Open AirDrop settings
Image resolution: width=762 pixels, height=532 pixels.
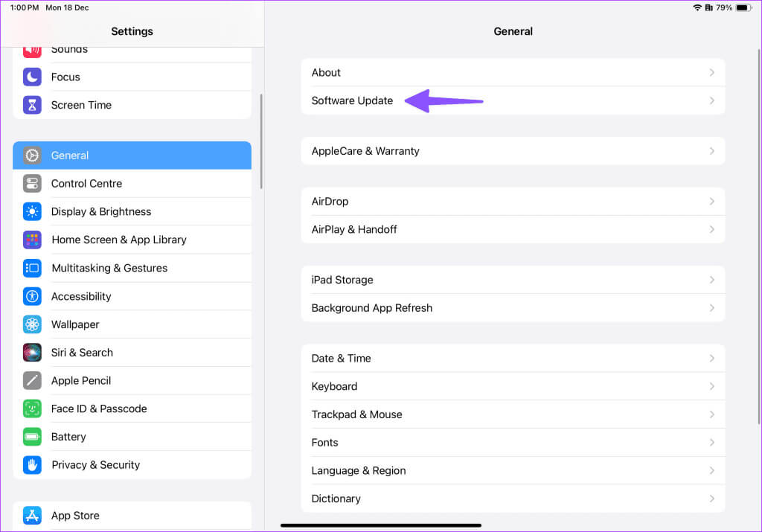tap(513, 201)
